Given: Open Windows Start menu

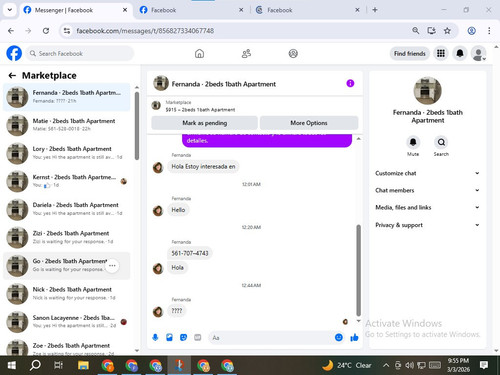Looking at the screenshot, I should (x=12, y=365).
